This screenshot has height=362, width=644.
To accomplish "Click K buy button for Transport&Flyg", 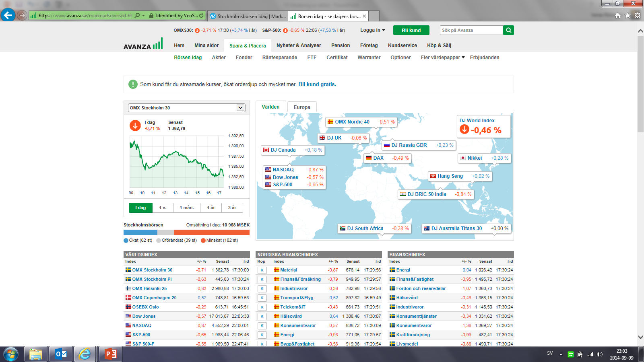I will [x=262, y=298].
